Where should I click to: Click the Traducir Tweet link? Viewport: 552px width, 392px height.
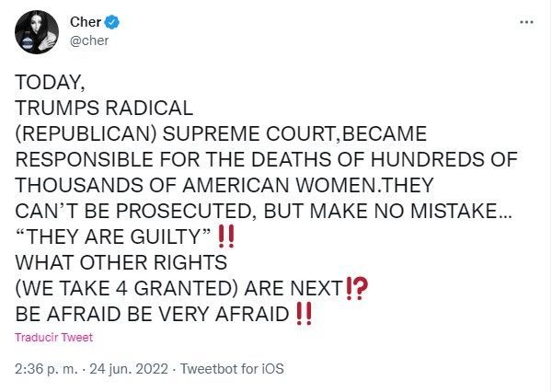click(x=53, y=337)
